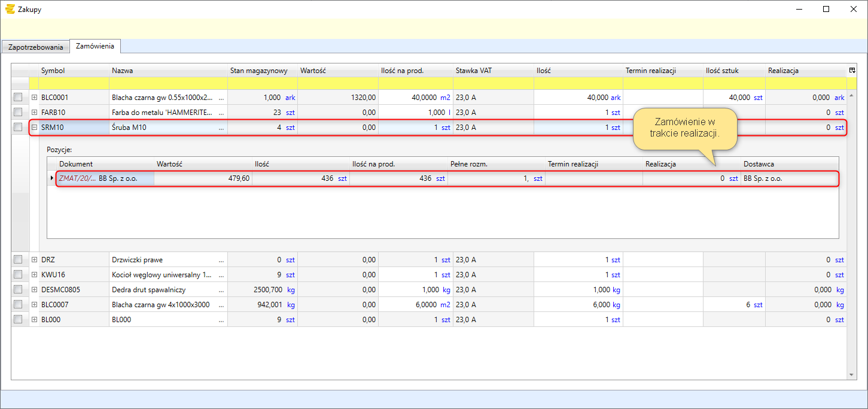Screen dimensions: 868x409
Task: Open the column chooser icon in grid header
Action: [852, 70]
